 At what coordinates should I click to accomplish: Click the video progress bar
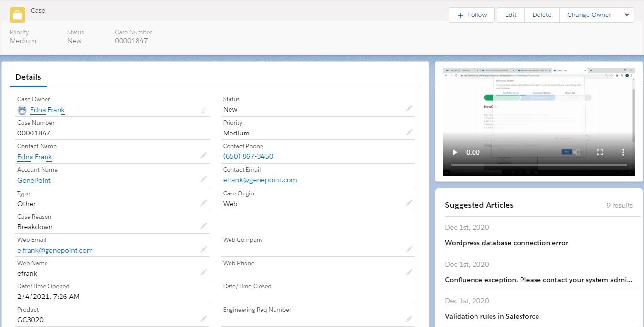(539, 165)
